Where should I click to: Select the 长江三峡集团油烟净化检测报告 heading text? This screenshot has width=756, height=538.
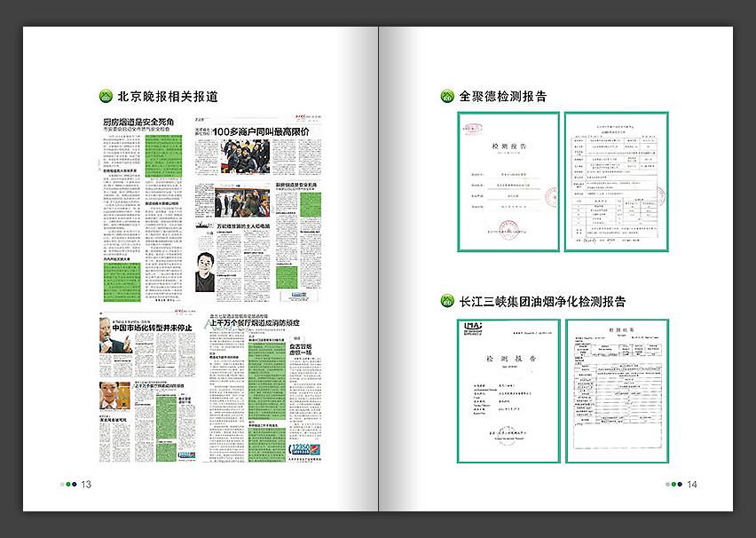(542, 301)
